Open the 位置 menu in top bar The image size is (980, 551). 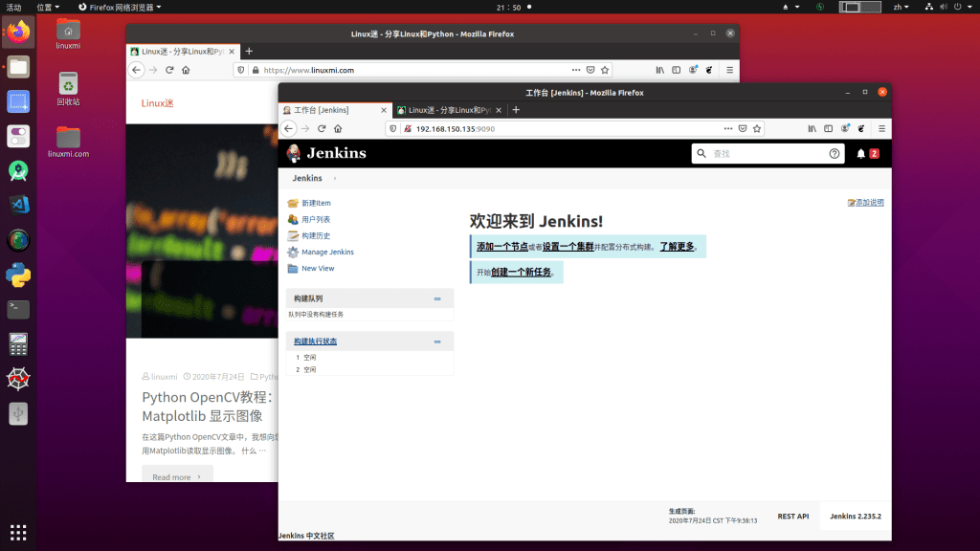tap(48, 7)
